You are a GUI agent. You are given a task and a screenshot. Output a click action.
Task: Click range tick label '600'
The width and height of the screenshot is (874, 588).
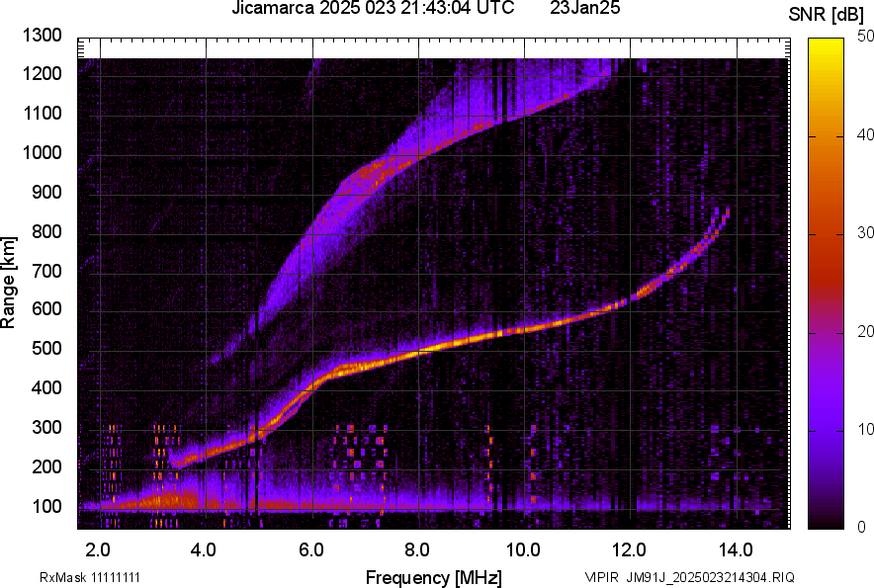(x=46, y=309)
